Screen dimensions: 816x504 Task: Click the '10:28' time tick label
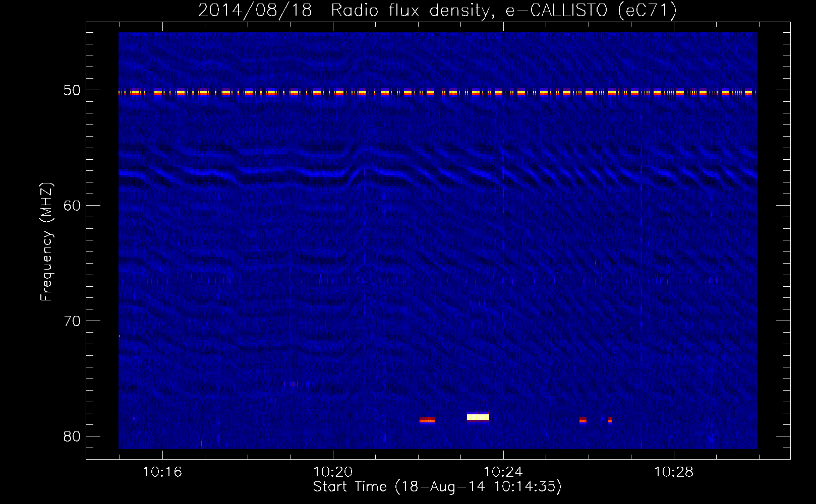[x=674, y=472]
